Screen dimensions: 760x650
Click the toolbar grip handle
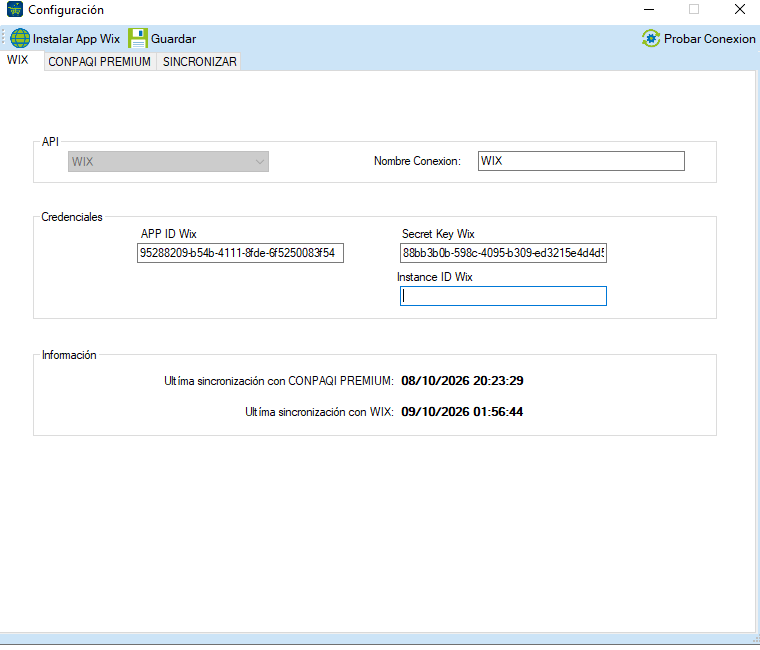pyautogui.click(x=3, y=38)
